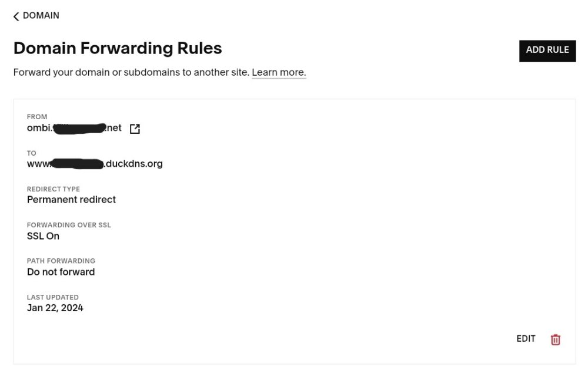
Task: Click the FORWARDING OVER SSL label
Action: [x=69, y=225]
